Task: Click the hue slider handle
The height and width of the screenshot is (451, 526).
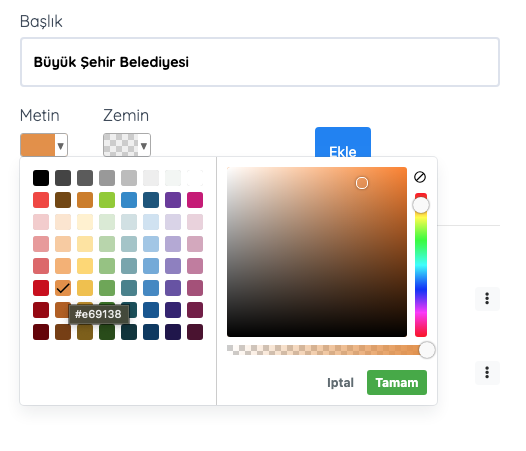Action: pos(421,205)
